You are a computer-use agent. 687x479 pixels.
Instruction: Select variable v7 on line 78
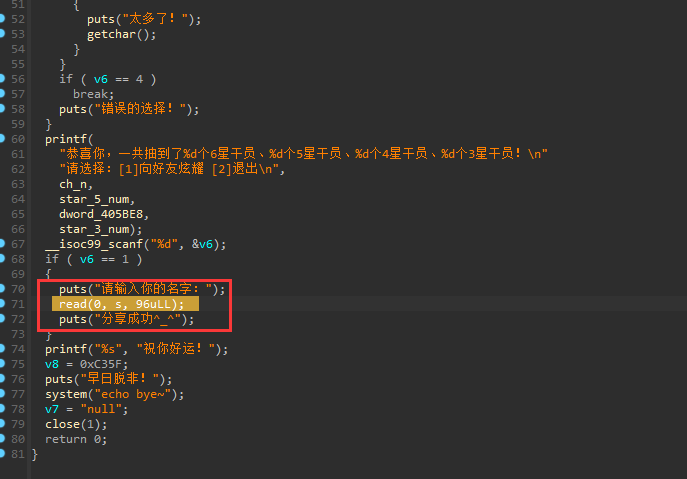[x=52, y=409]
